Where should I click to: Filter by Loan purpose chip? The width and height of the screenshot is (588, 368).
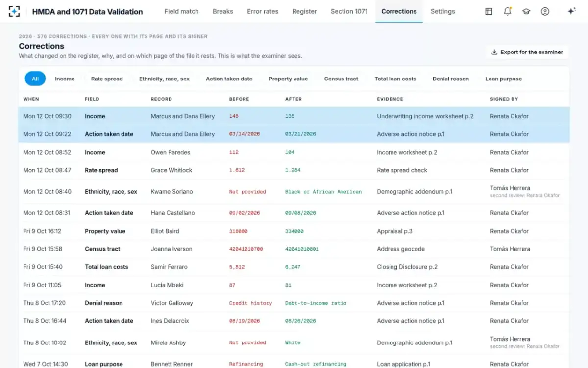pyautogui.click(x=503, y=79)
